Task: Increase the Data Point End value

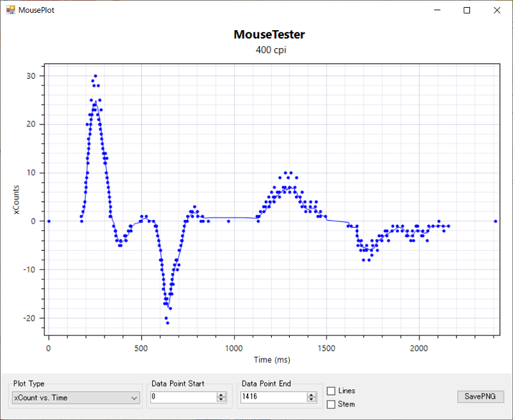Action: click(x=312, y=394)
